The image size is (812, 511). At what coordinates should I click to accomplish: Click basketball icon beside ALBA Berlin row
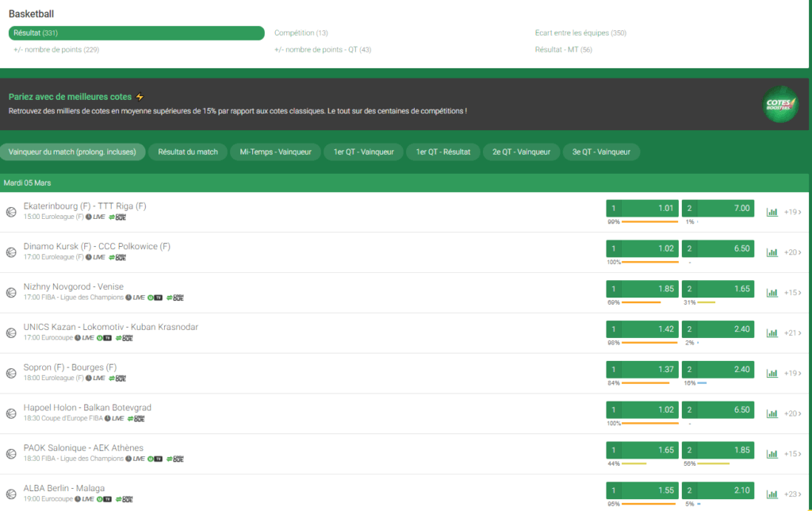[11, 494]
